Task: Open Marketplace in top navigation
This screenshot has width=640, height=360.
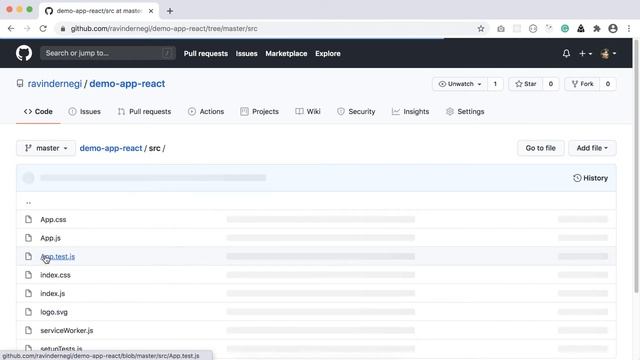Action: [x=286, y=53]
